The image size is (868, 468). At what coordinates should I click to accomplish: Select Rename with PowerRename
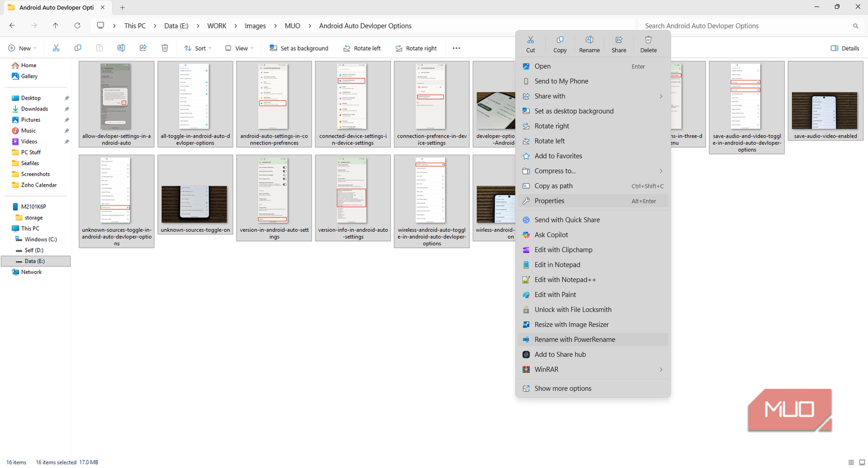(593, 339)
